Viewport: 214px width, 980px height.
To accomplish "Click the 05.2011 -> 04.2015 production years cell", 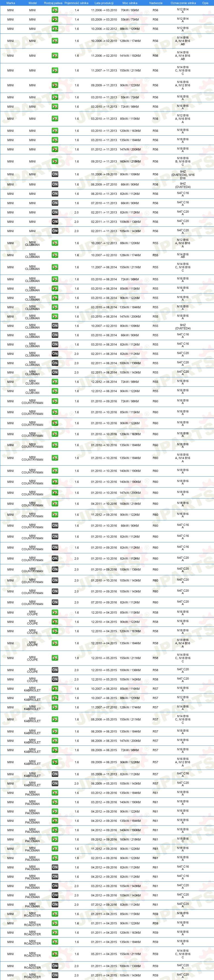I will (x=104, y=954).
